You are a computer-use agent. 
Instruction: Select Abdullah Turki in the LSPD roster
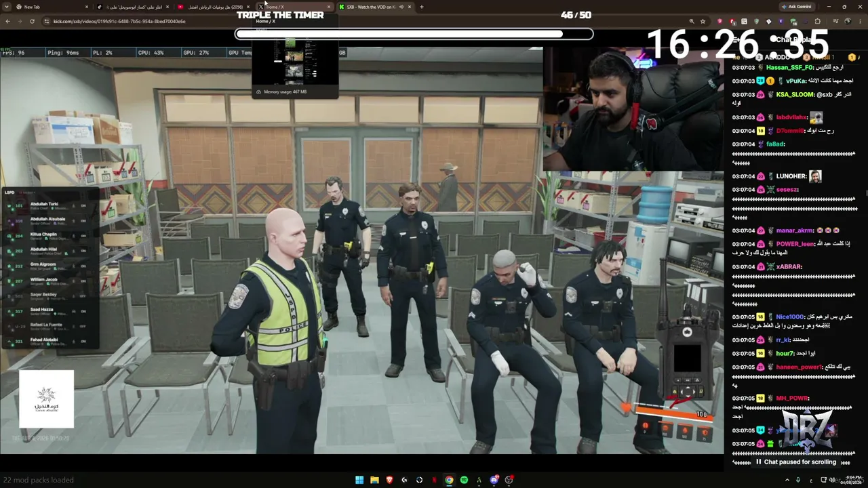click(x=52, y=205)
